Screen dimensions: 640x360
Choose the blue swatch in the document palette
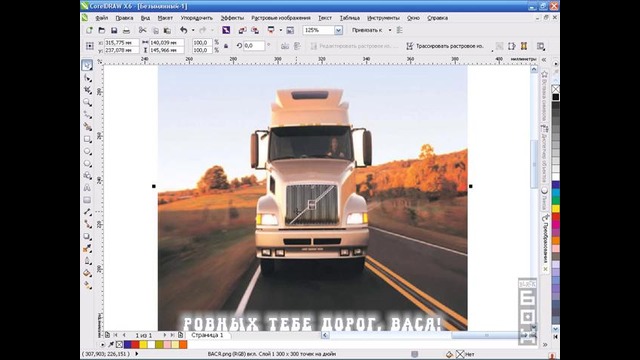click(127, 345)
